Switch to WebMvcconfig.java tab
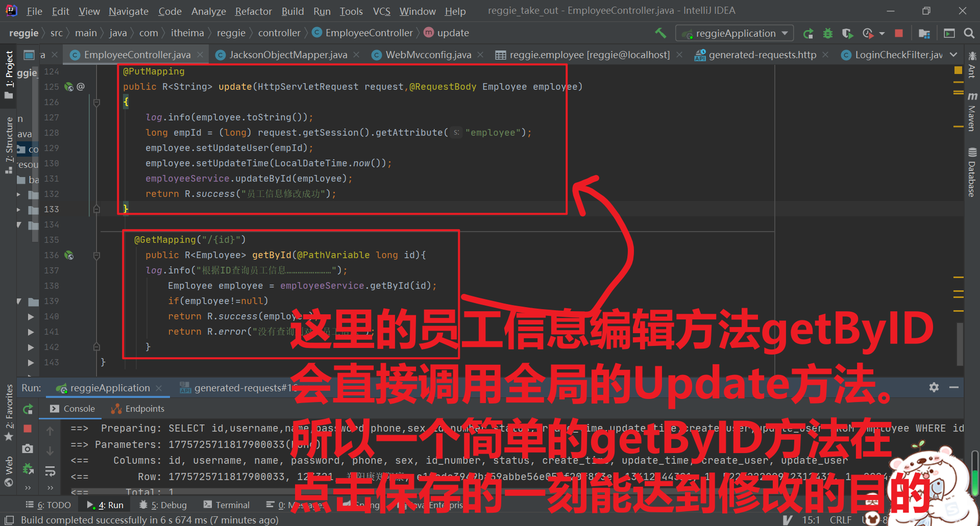 tap(428, 55)
